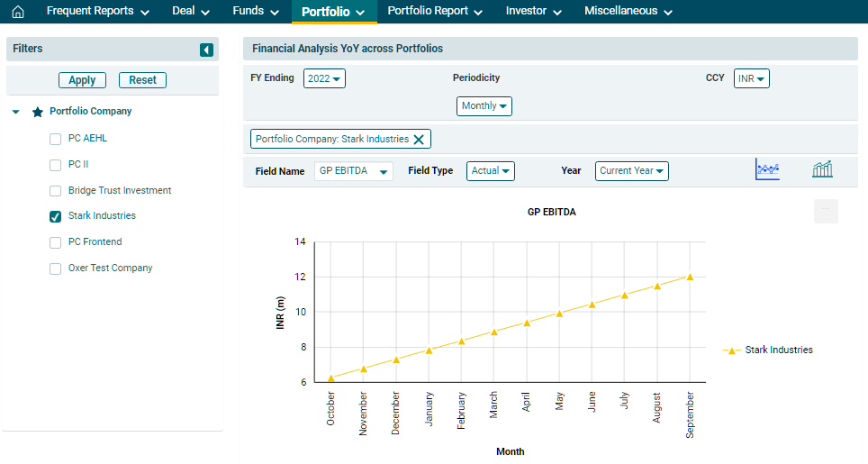Open the Monthly periodicity dropdown
Viewport: 868px width, 464px height.
coord(484,106)
